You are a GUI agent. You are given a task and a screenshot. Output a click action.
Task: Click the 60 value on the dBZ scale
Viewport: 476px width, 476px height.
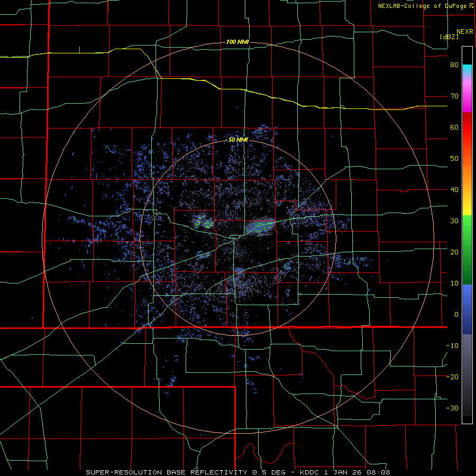click(x=454, y=127)
